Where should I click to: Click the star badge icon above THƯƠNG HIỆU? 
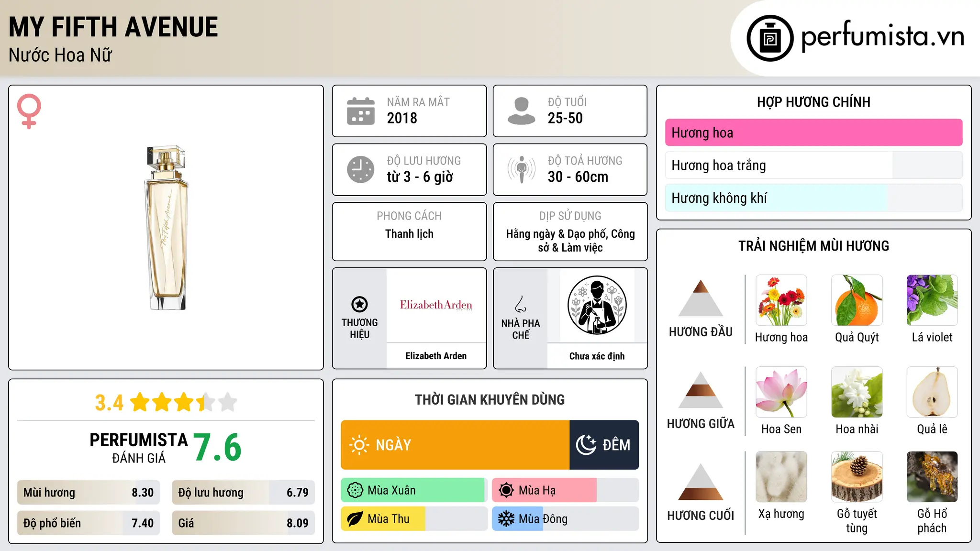click(359, 304)
